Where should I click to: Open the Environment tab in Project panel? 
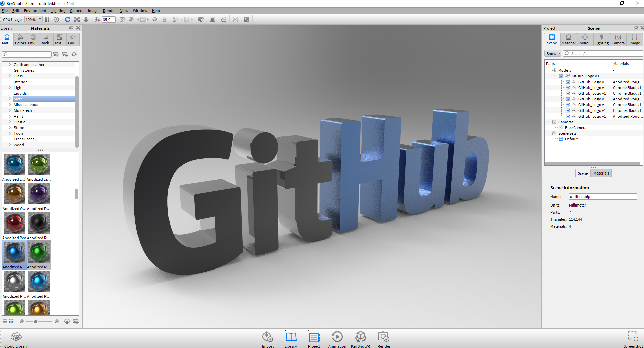click(x=585, y=39)
